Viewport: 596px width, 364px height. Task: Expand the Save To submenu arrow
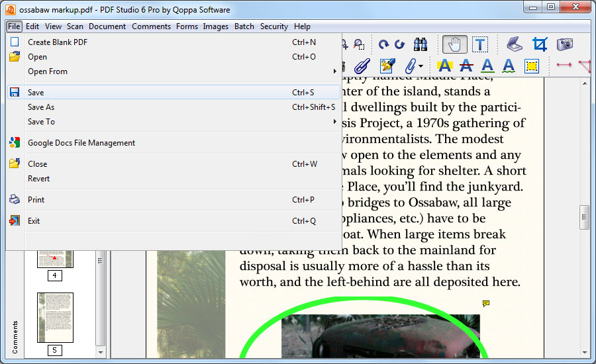point(335,122)
